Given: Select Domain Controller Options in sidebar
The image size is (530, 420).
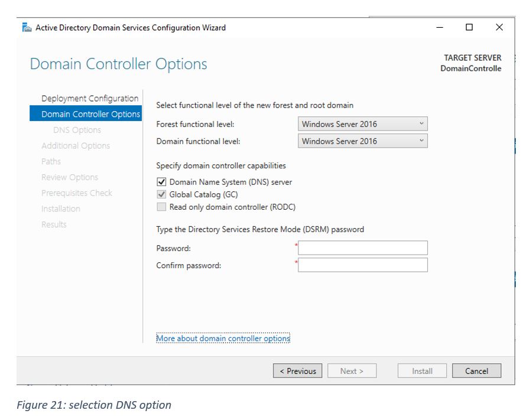Looking at the screenshot, I should point(90,114).
